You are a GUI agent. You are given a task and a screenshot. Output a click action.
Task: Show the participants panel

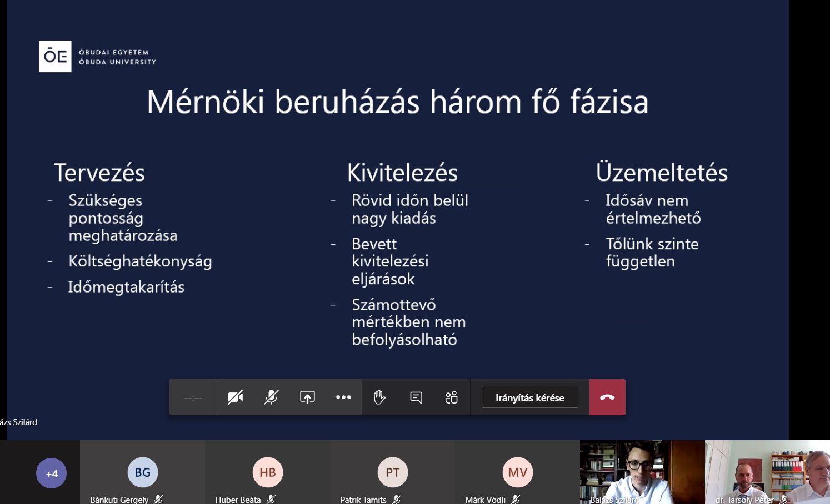coord(452,397)
